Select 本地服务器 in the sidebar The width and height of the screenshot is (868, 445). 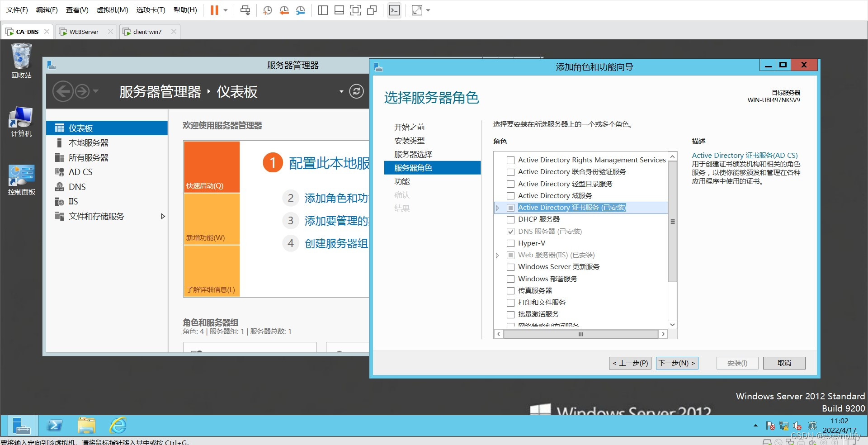pyautogui.click(x=107, y=143)
